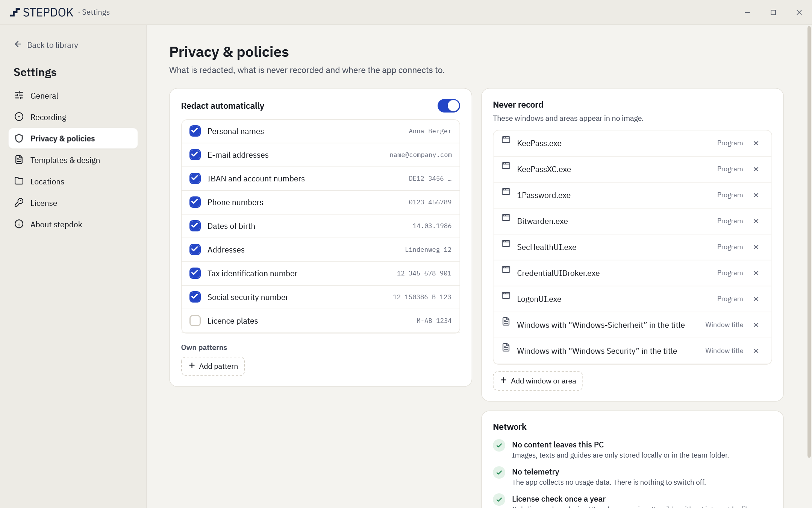Turn off the Redact automatically switch
Image resolution: width=812 pixels, height=508 pixels.
(448, 106)
